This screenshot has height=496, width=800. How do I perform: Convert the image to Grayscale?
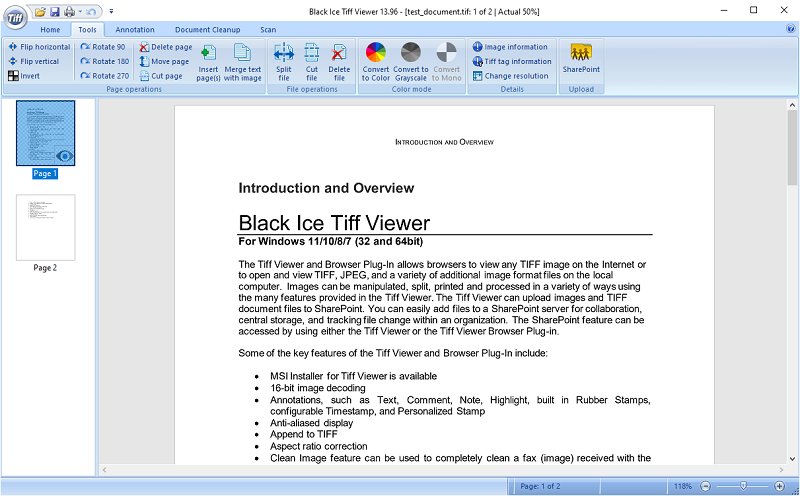click(x=411, y=62)
